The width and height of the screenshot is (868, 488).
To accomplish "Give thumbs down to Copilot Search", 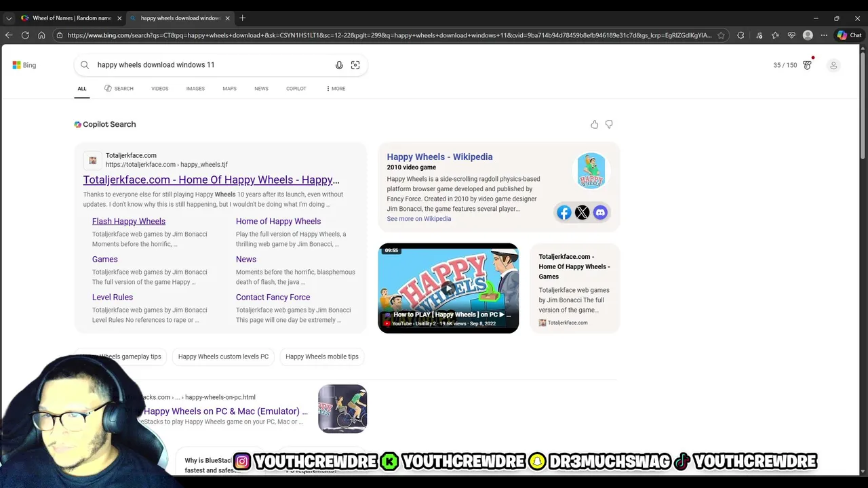I will click(609, 124).
